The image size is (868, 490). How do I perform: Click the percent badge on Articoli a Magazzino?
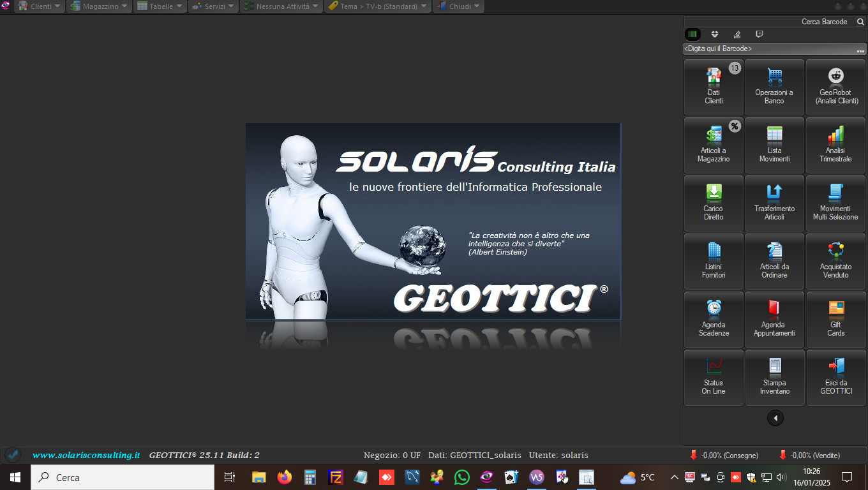[735, 126]
